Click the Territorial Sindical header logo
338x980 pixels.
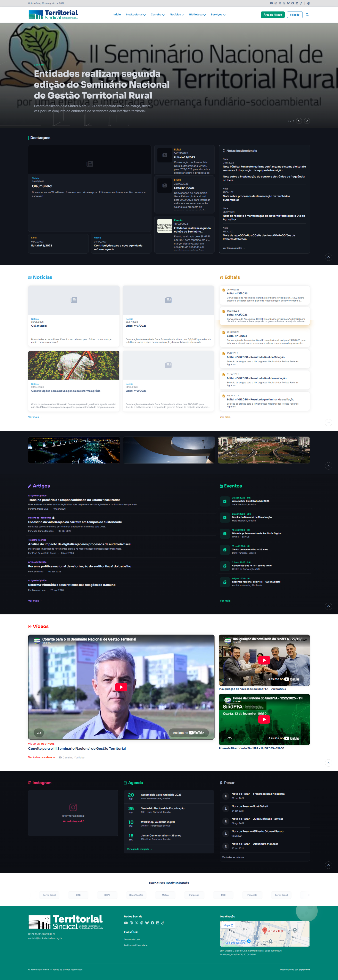[53, 15]
